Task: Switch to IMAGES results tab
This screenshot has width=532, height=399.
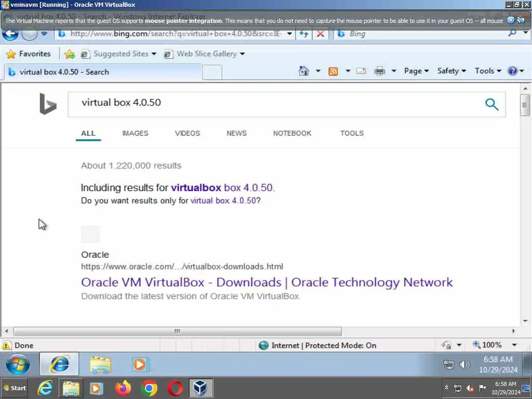Action: click(x=135, y=134)
